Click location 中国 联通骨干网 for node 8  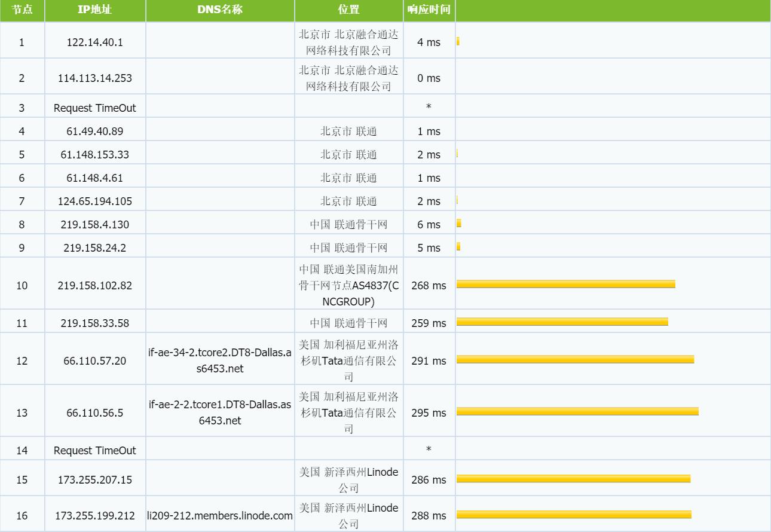tap(348, 224)
